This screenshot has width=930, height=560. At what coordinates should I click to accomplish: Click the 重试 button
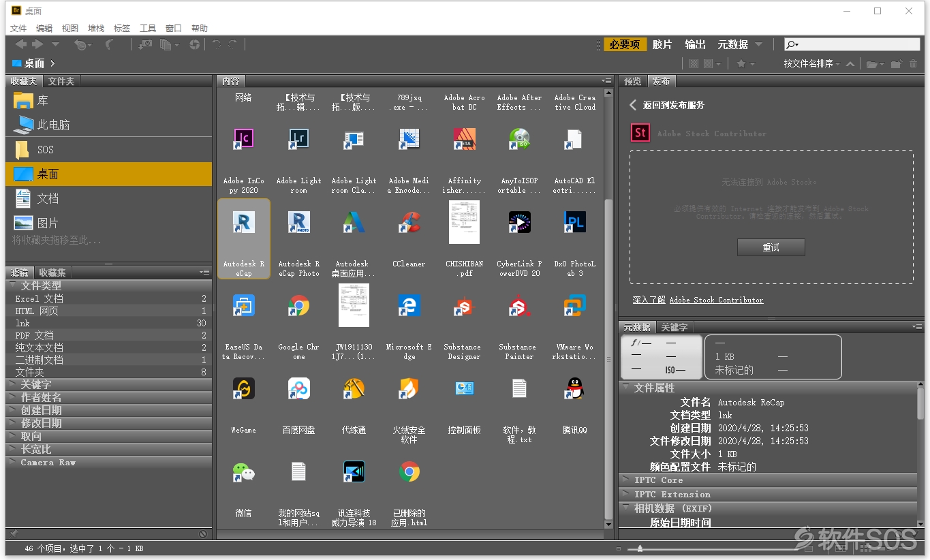771,247
